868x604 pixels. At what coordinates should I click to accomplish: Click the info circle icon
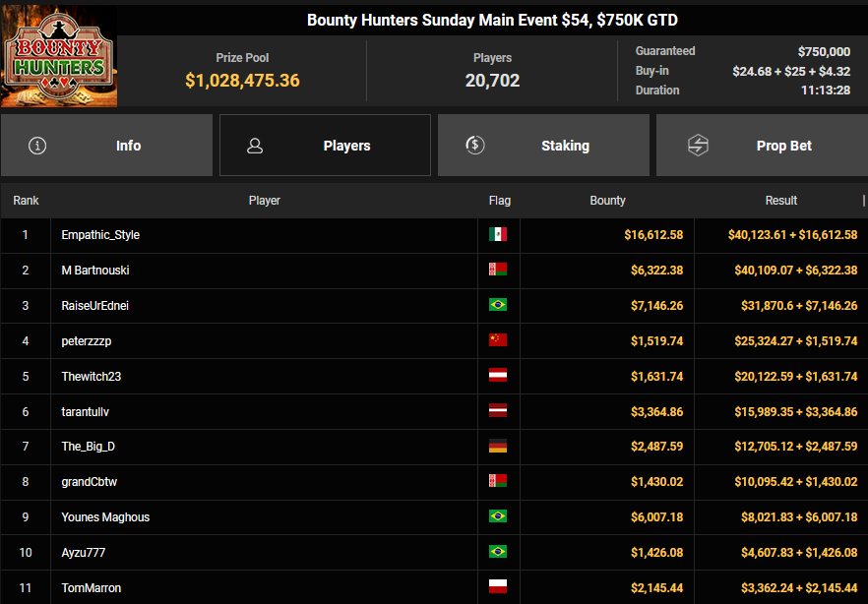pos(38,146)
